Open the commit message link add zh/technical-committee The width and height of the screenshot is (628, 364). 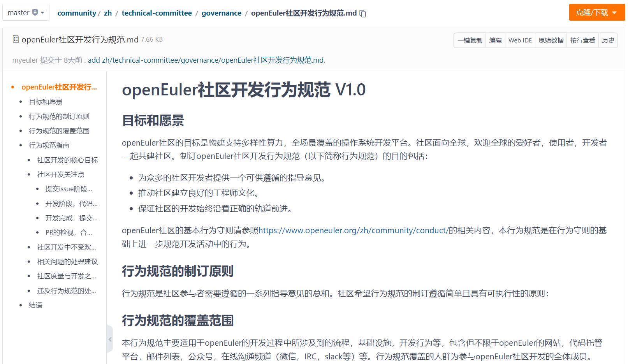pyautogui.click(x=206, y=60)
